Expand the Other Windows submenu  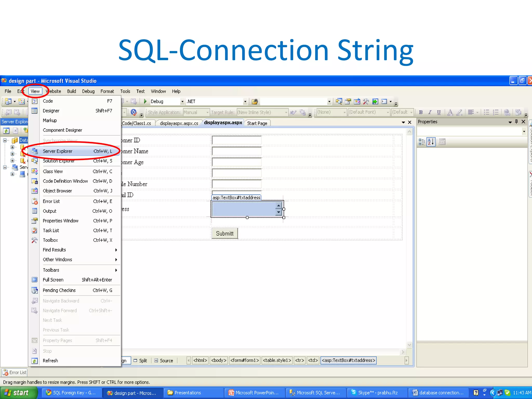tap(80, 260)
